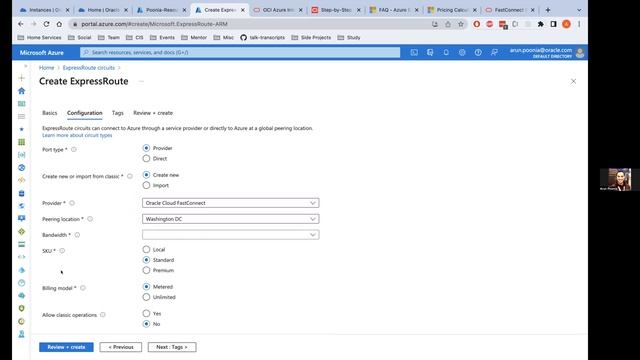Open browser home page button
Screen dimensions: 640x360
(x=59, y=24)
